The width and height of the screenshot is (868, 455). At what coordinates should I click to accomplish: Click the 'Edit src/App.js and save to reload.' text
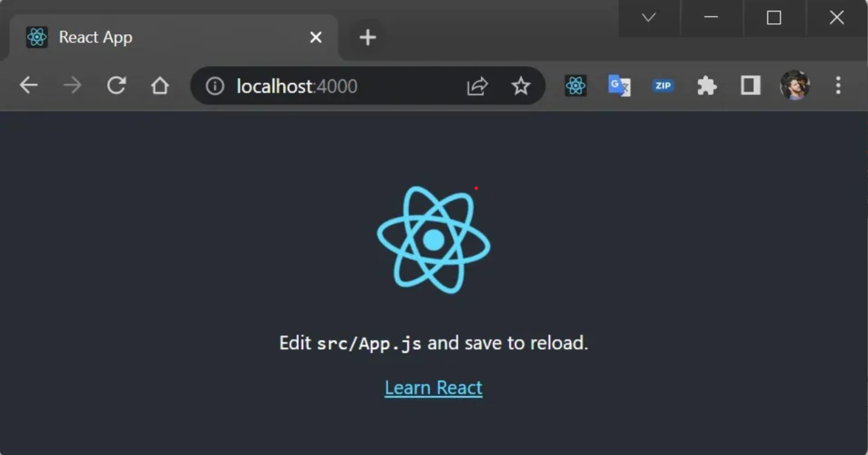tap(433, 343)
